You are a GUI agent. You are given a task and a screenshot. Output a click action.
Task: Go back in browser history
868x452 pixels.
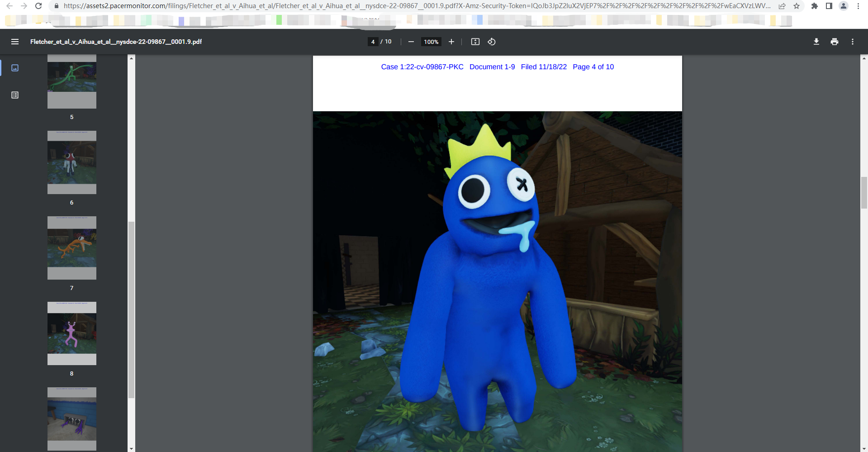point(9,6)
